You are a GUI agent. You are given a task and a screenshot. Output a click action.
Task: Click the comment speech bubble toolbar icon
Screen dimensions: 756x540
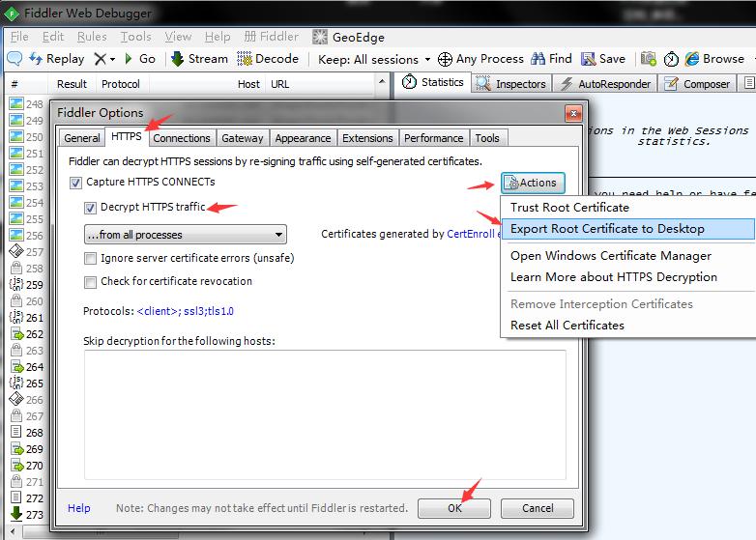pos(15,58)
